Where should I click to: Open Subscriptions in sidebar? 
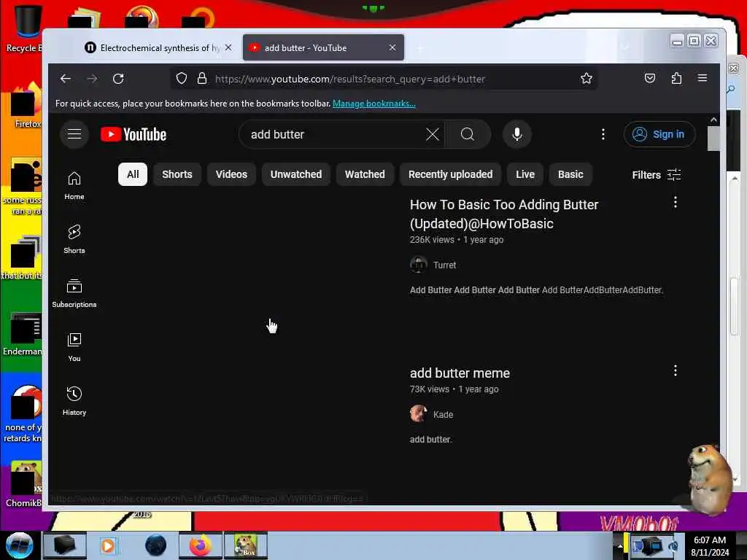click(x=74, y=293)
